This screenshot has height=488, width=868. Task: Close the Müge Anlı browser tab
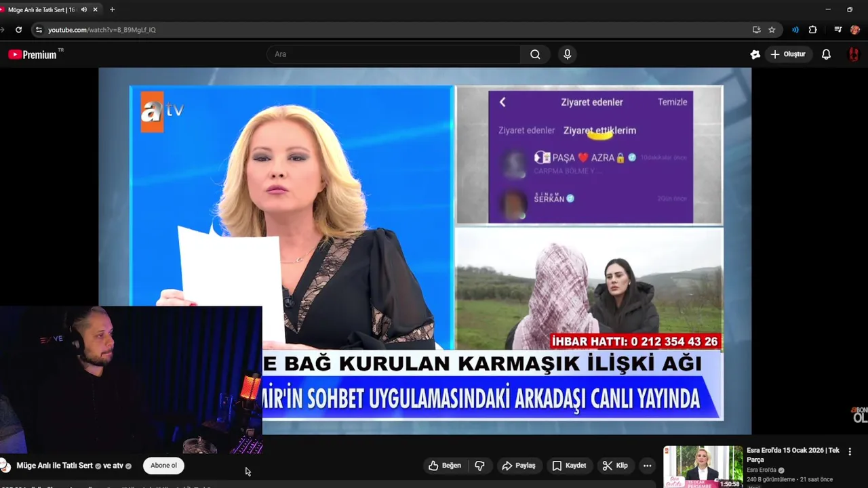(96, 9)
